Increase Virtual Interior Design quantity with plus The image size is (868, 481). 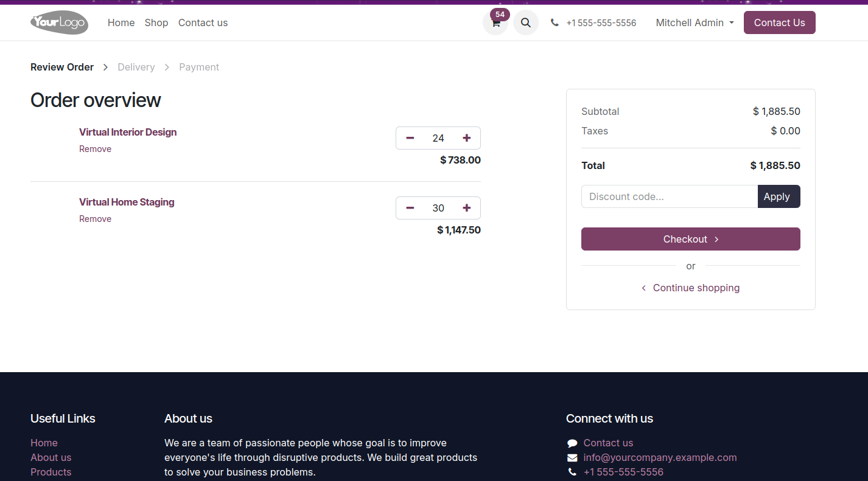[x=467, y=138]
